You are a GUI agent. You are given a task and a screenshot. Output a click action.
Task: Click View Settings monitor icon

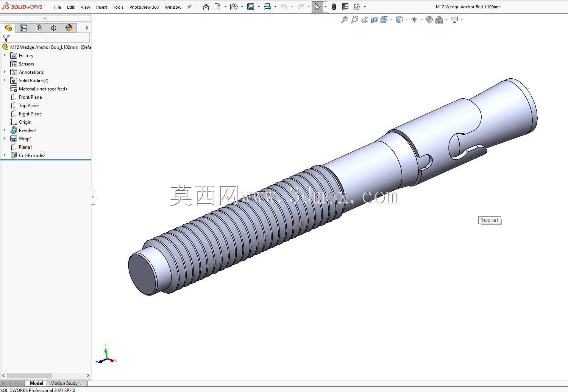pyautogui.click(x=454, y=20)
